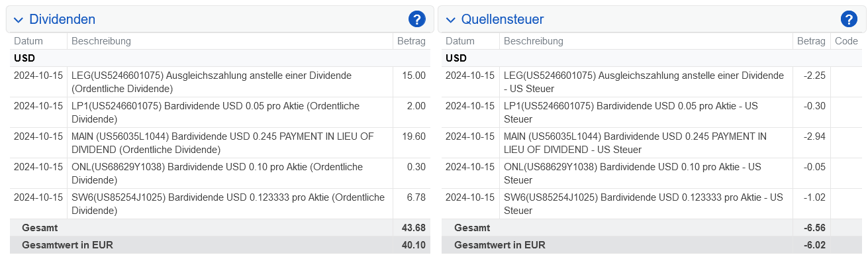
Task: Select the Code column header
Action: [846, 41]
